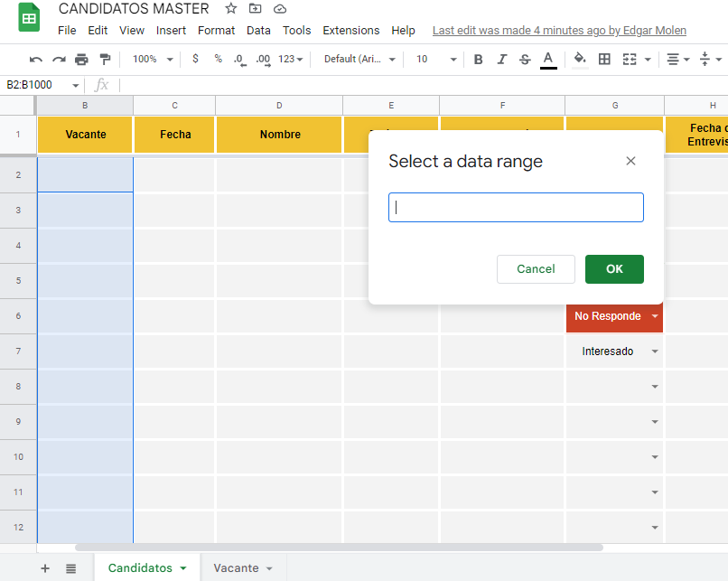This screenshot has height=581, width=728.
Task: Open the Help menu
Action: [403, 31]
